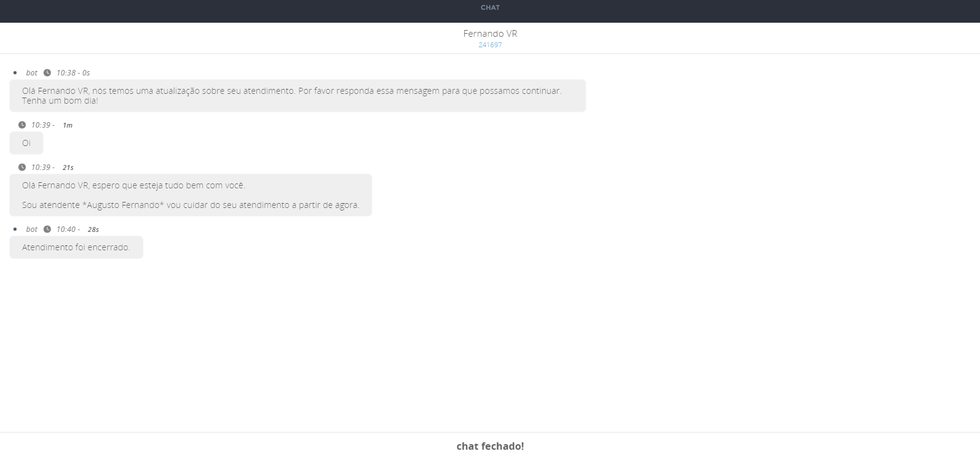Click the clock icon next to 10:39 - 21s

22,167
